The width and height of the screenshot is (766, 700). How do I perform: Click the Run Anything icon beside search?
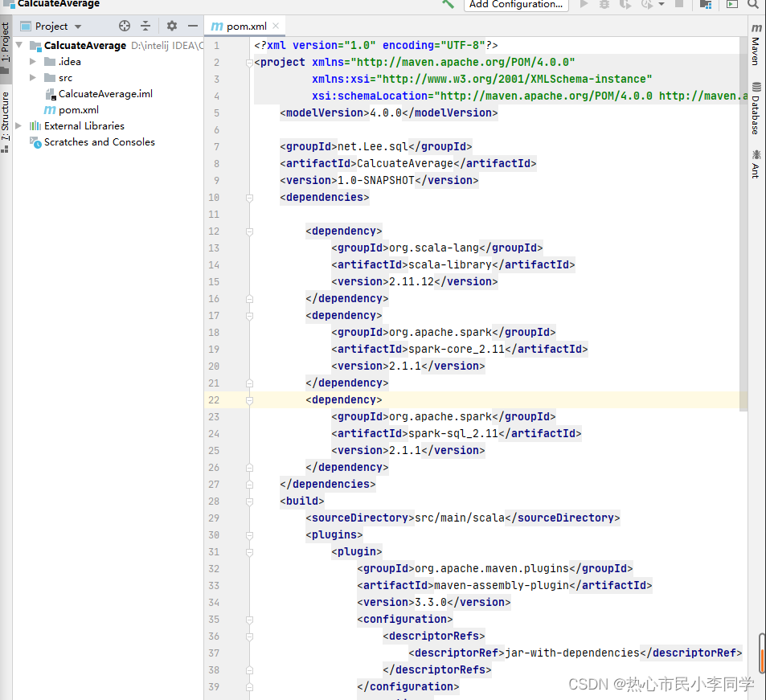tap(731, 4)
